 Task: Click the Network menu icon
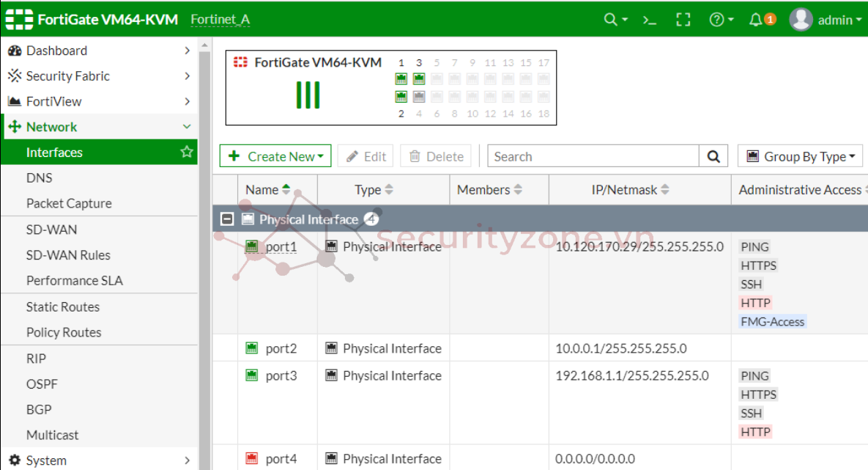point(15,126)
